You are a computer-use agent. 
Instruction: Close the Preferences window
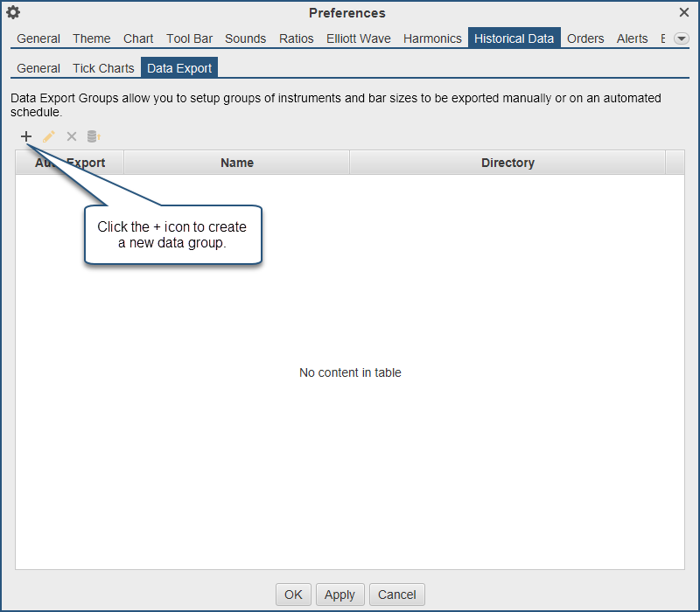coord(684,12)
